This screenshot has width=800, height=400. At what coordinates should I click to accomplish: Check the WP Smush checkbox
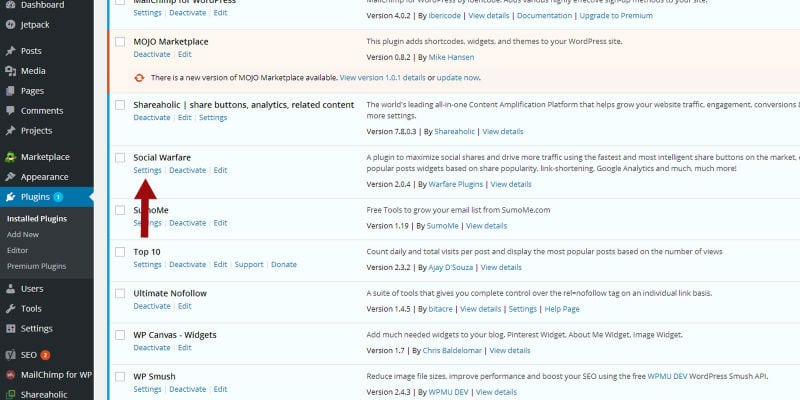[120, 377]
